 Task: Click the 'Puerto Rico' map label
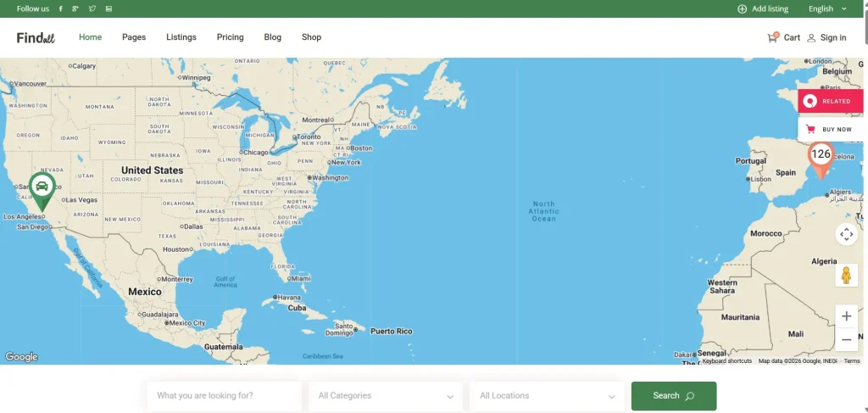pyautogui.click(x=392, y=331)
